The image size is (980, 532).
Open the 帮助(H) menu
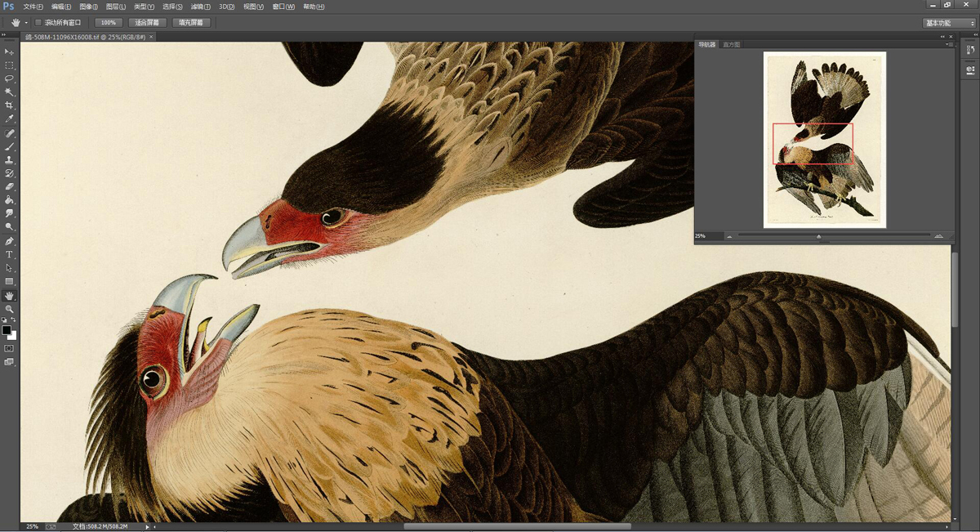coord(314,7)
